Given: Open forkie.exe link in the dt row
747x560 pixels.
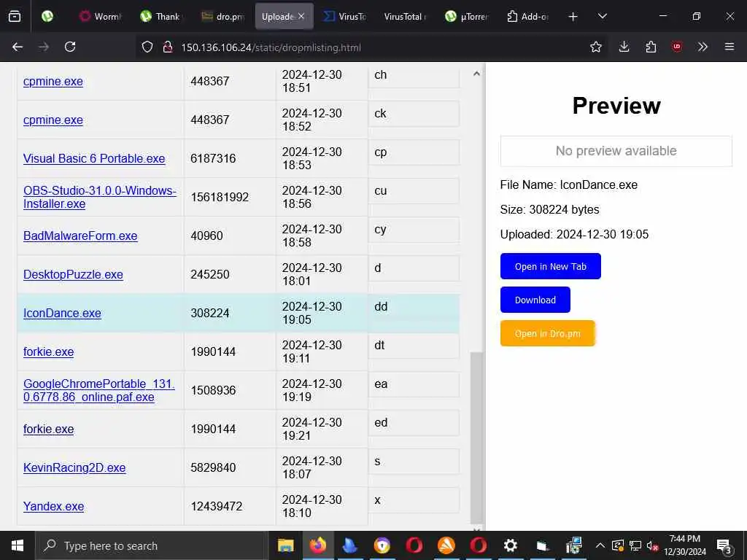Looking at the screenshot, I should [48, 351].
